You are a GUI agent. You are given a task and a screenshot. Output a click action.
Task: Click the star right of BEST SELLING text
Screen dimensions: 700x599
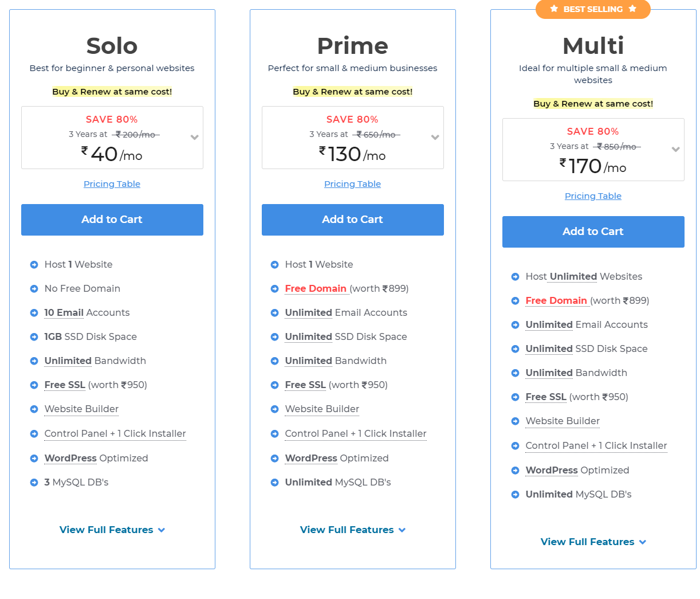pos(632,9)
